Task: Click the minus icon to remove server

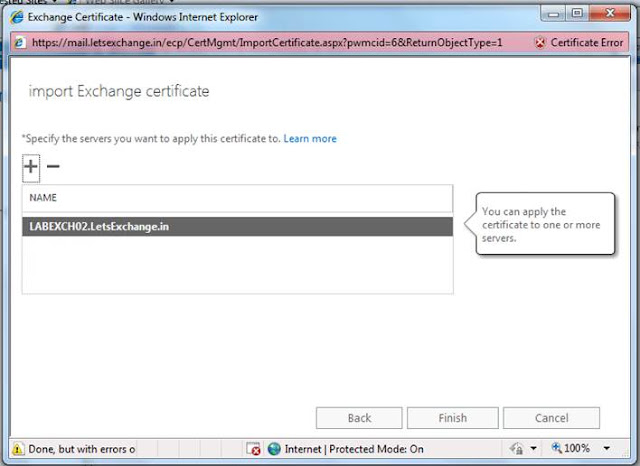Action: (x=53, y=166)
